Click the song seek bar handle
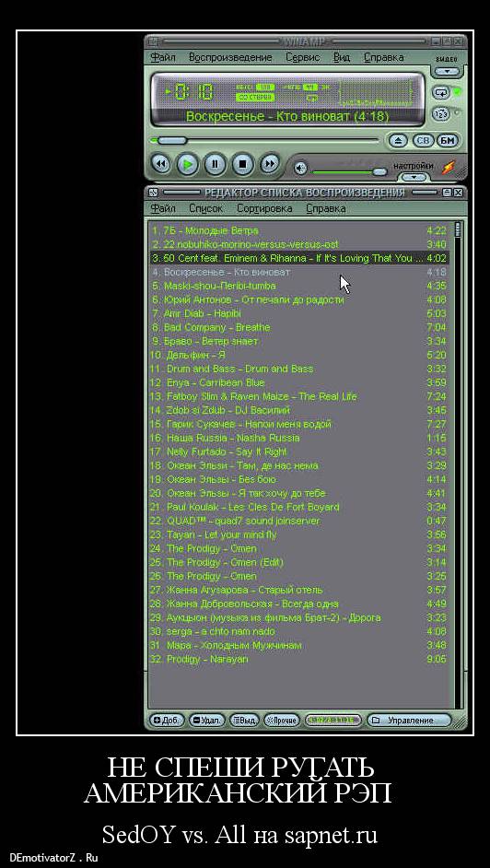This screenshot has height=868, width=490. (x=172, y=141)
